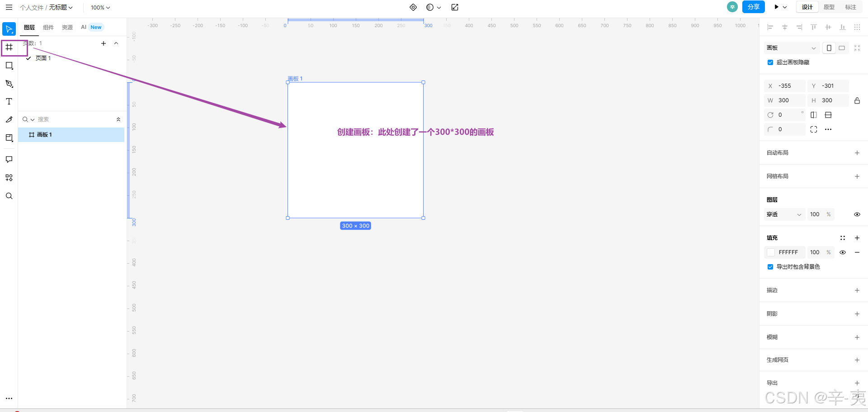This screenshot has height=412, width=868.
Task: Set artboard to landscape orientation
Action: [842, 48]
